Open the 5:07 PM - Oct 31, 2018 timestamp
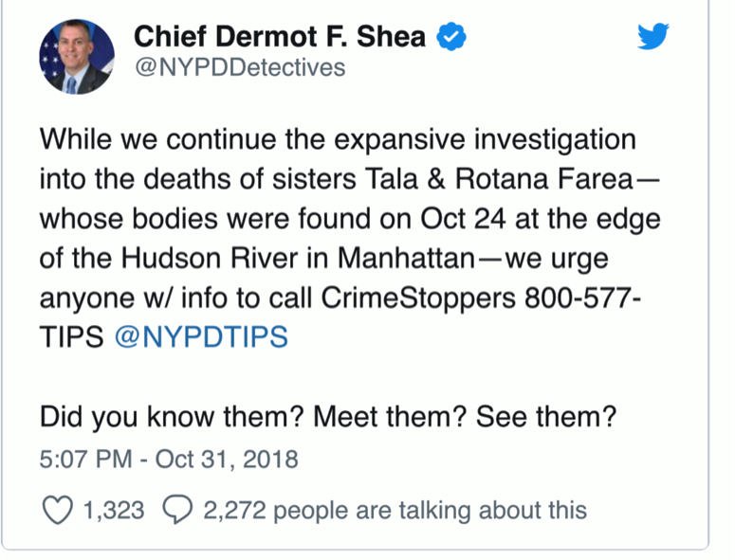Screen dimensions: 735x560 (x=169, y=459)
